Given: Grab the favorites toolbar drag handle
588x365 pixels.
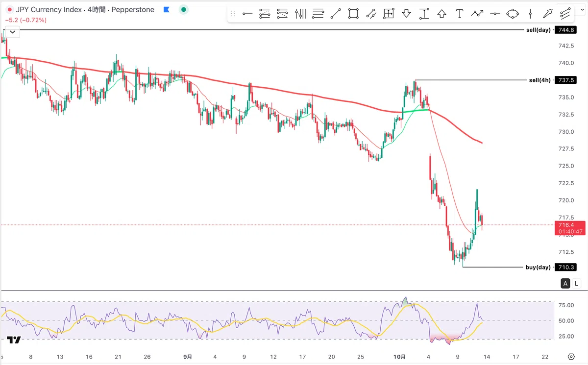Looking at the screenshot, I should click(x=233, y=14).
